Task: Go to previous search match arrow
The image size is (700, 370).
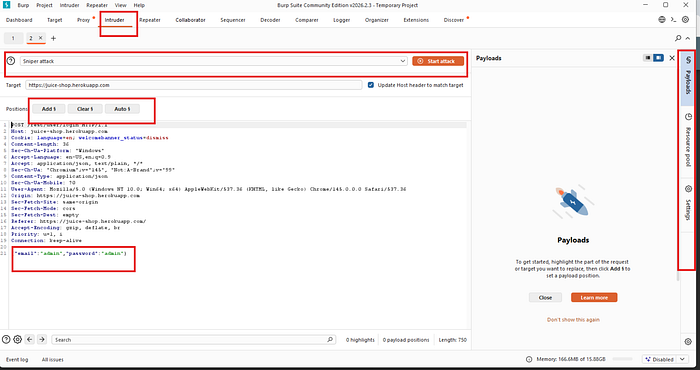Action: click(x=30, y=340)
